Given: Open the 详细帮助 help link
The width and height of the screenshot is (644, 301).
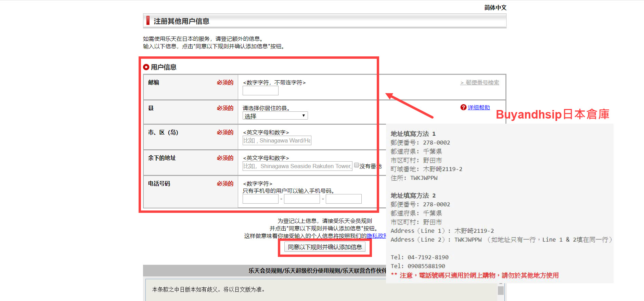Looking at the screenshot, I should click(479, 108).
